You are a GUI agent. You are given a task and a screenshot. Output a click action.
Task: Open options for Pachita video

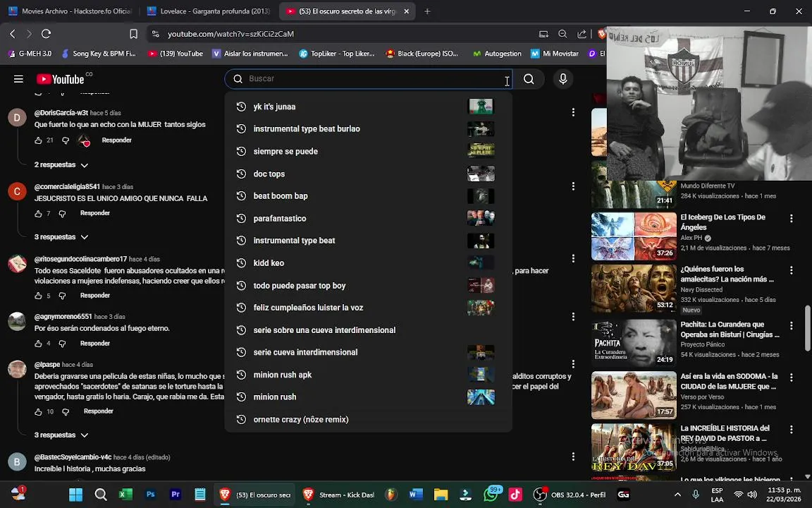click(792, 325)
